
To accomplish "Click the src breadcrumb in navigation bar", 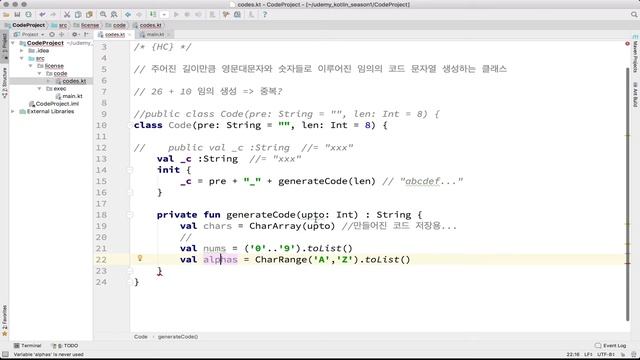I will click(59, 25).
